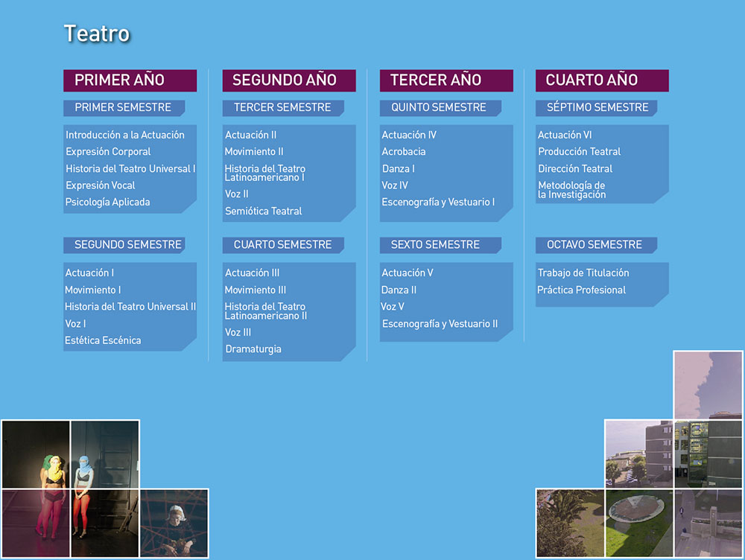
Task: Click 'Dramaturgia' course
Action: click(x=253, y=349)
